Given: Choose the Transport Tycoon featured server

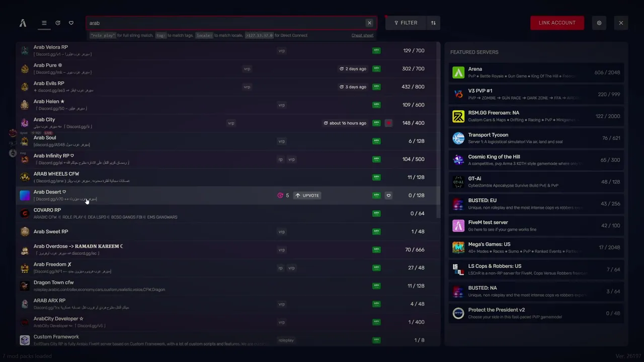Looking at the screenshot, I should [536, 138].
